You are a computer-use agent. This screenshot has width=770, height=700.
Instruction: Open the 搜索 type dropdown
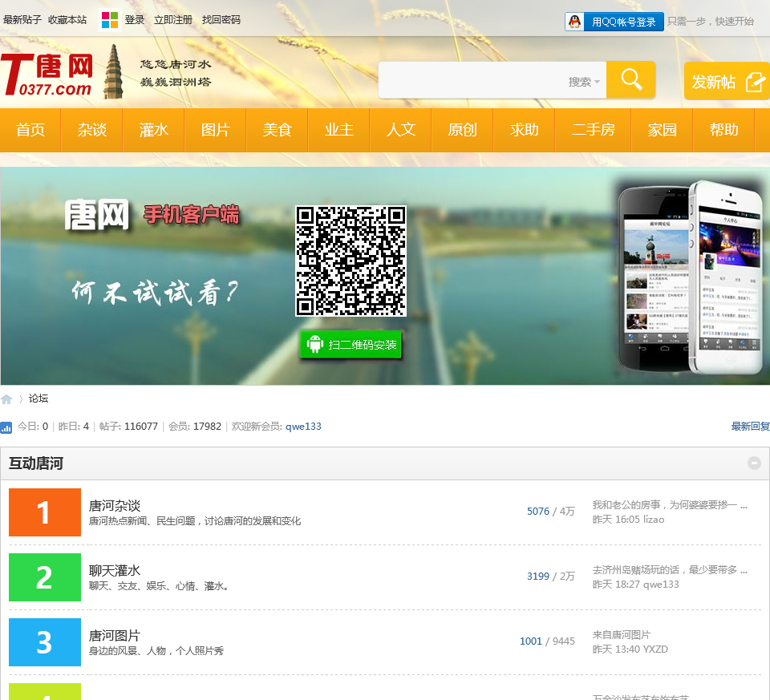pyautogui.click(x=584, y=82)
